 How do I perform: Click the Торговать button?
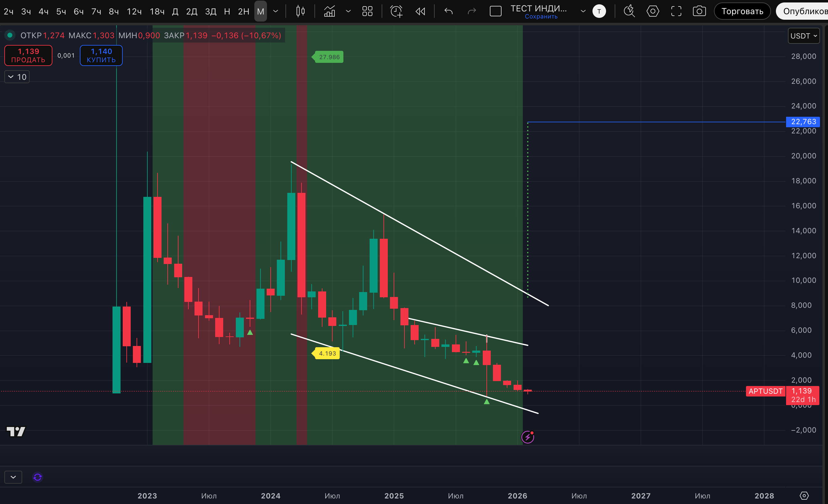click(x=742, y=11)
